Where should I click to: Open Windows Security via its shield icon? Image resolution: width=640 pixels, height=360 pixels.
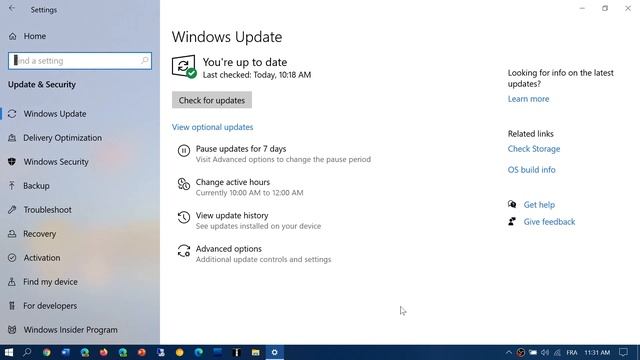(x=12, y=162)
